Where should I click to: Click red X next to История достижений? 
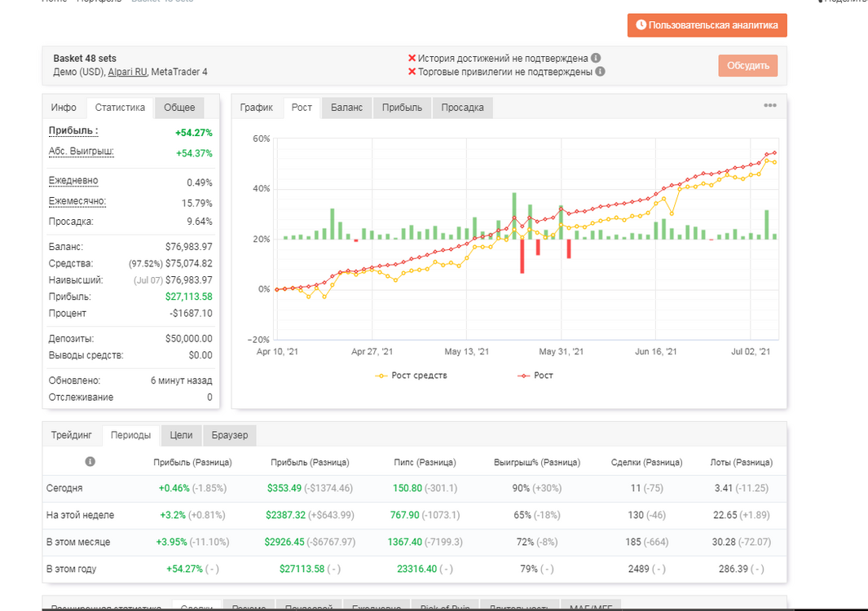point(412,58)
